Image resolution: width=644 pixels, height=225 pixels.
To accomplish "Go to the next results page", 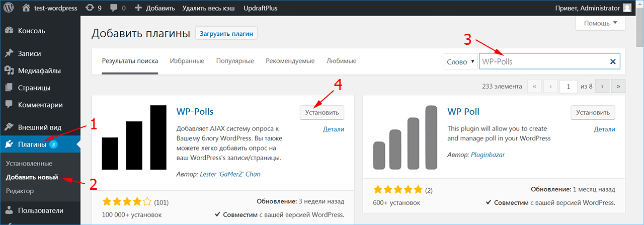I will point(602,87).
